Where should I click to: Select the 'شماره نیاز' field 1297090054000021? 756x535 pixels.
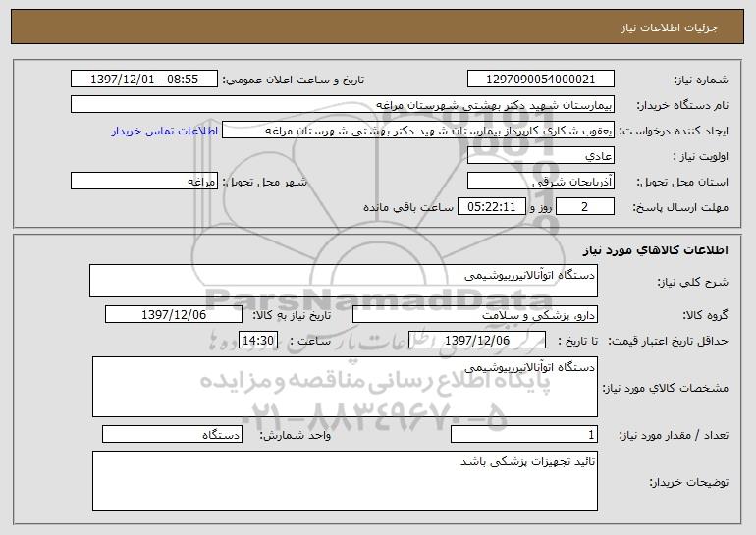click(x=540, y=80)
